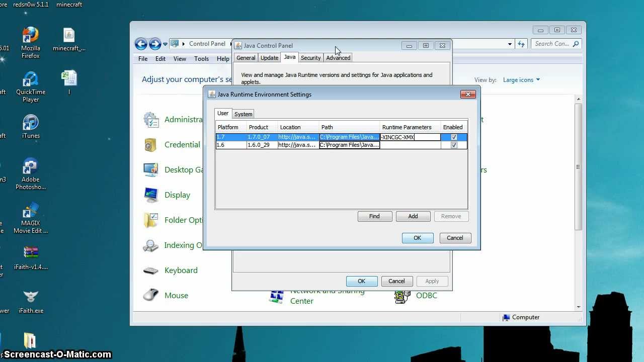Open minecraft_ file icon on desktop
This screenshot has height=362, width=644.
tap(69, 39)
